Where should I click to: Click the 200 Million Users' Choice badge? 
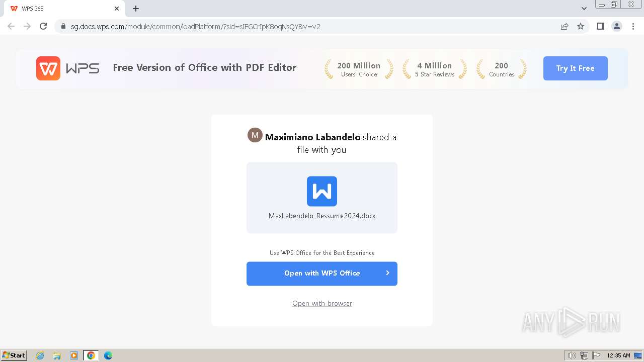pyautogui.click(x=359, y=69)
